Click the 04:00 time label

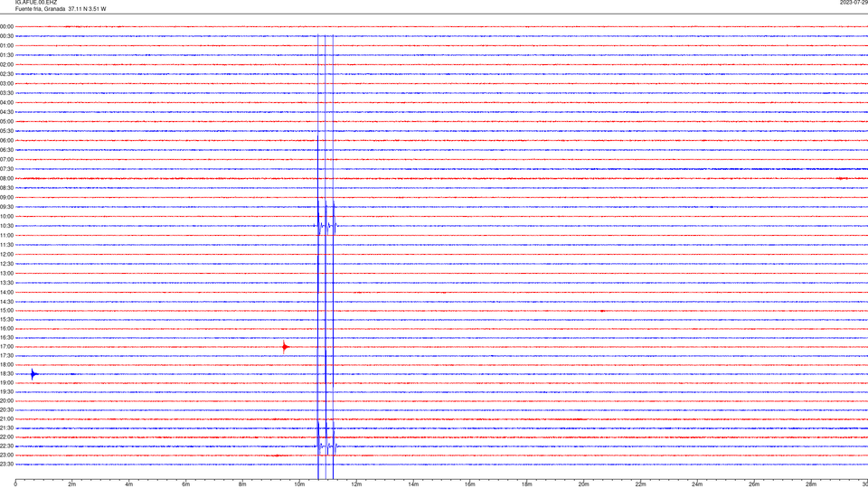pos(6,102)
